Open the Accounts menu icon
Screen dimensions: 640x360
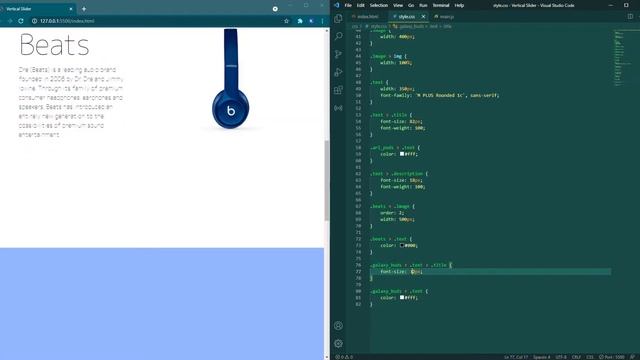pos(338,326)
